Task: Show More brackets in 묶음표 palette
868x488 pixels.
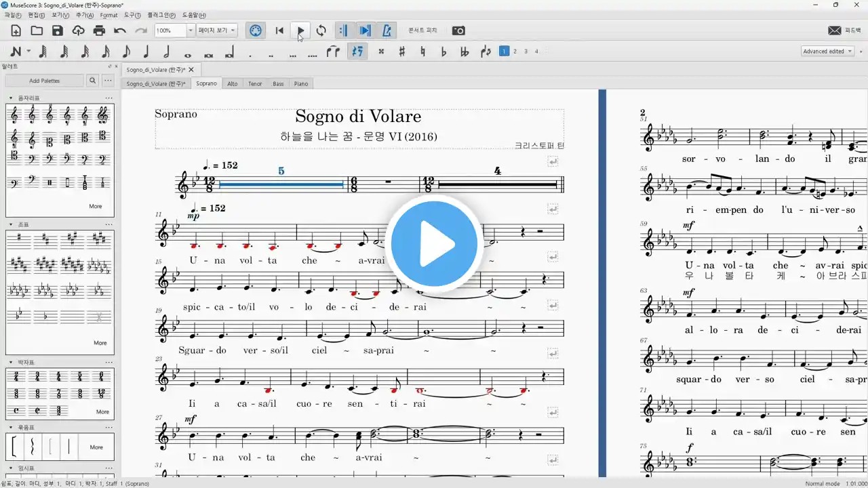Action: click(96, 447)
